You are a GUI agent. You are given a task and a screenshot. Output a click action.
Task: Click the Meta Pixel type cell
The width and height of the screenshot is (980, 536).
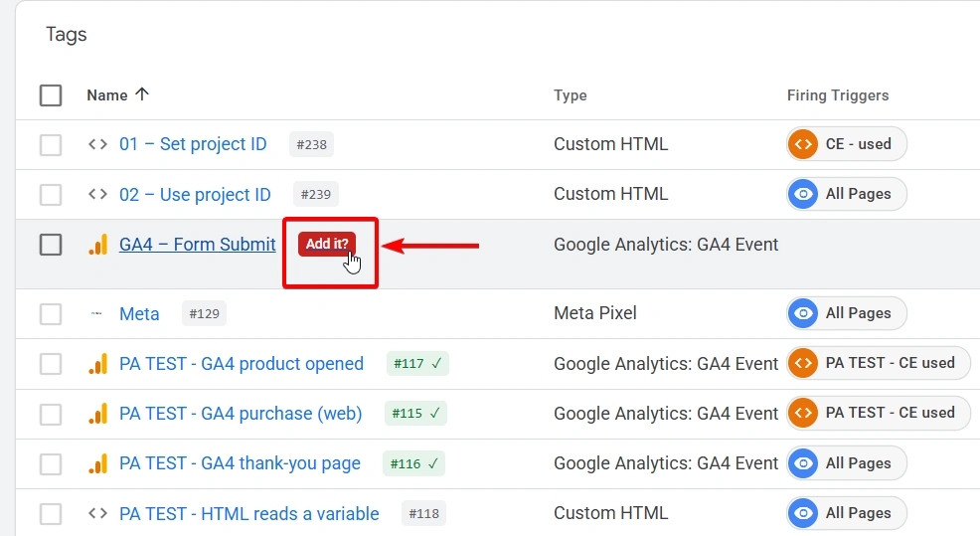click(x=595, y=313)
